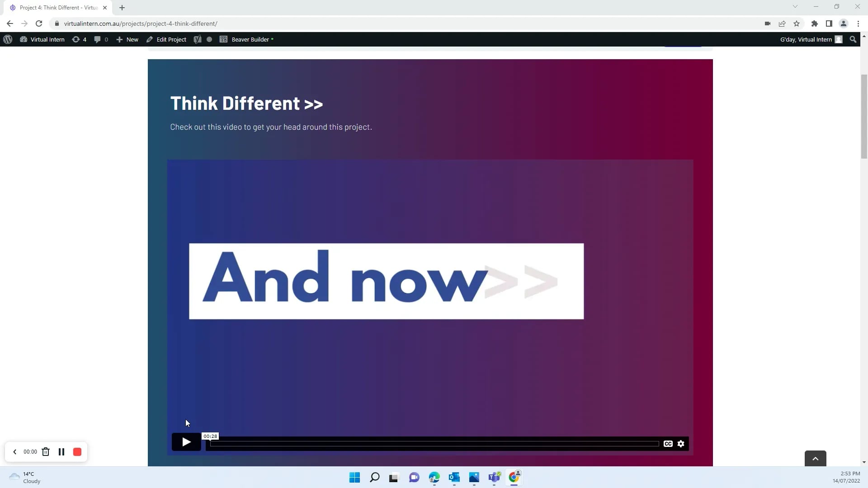Click the 00:28 timestamp marker on timeline
868x488 pixels.
point(210,436)
